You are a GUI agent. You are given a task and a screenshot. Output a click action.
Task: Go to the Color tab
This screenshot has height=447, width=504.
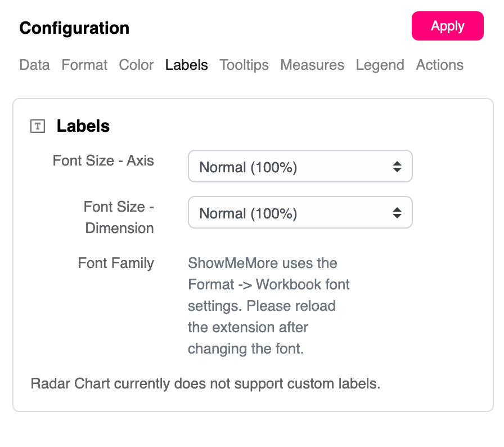point(136,65)
